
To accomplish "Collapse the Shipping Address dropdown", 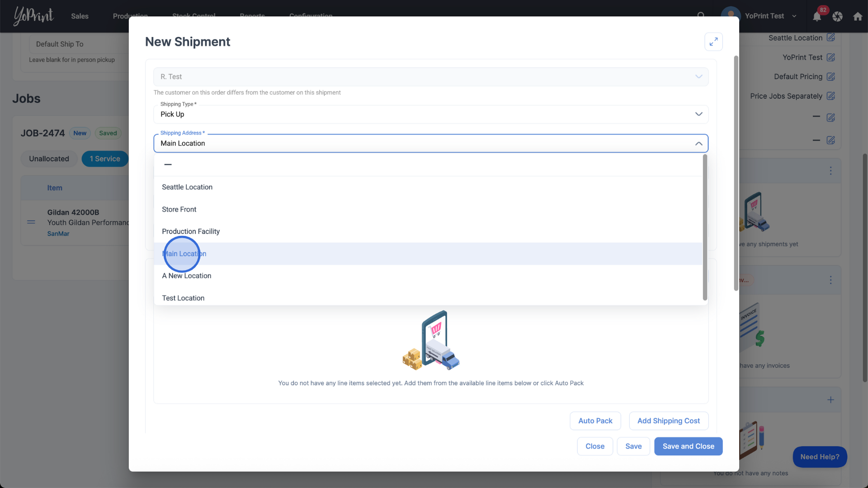I will (x=698, y=144).
